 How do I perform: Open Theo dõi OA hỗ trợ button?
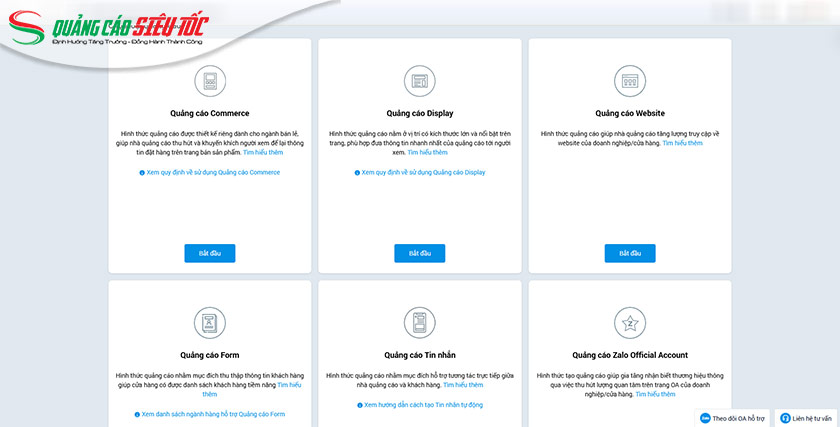[733, 417]
